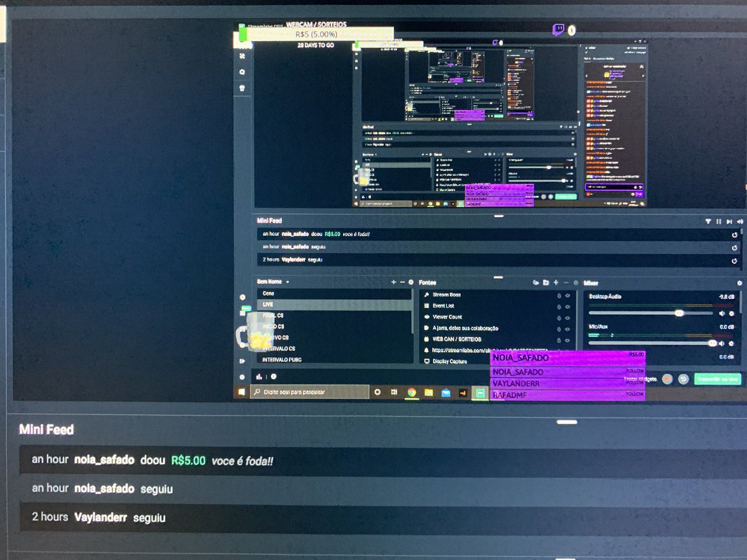
Task: Replay the nola_safado follow alert in the small feed
Action: [x=735, y=248]
